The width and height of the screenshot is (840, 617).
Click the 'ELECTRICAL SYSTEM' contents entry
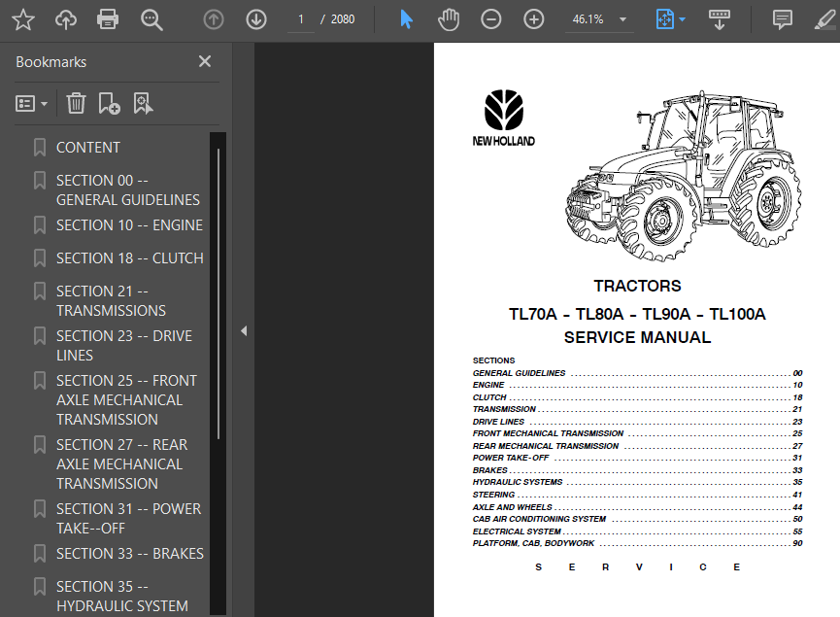tap(637, 531)
